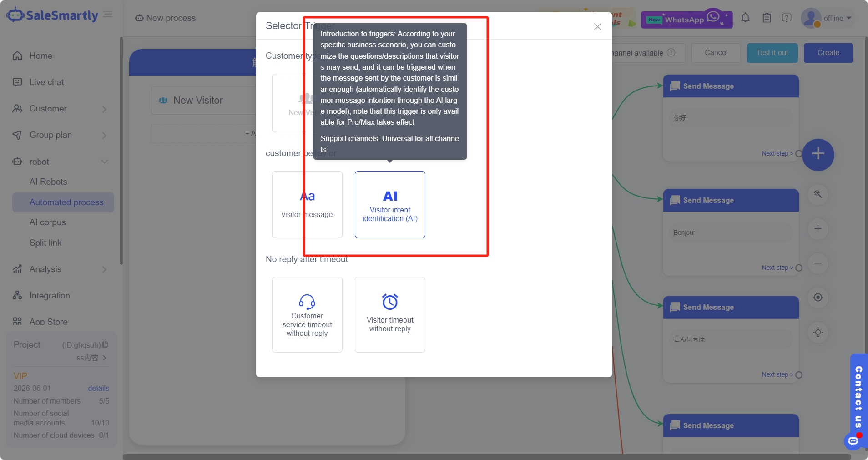The width and height of the screenshot is (868, 460).
Task: Open the VIP details link
Action: point(98,388)
